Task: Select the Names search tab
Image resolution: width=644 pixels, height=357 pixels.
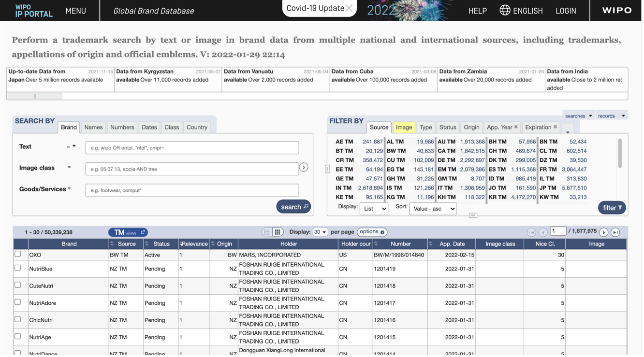Action: point(94,128)
